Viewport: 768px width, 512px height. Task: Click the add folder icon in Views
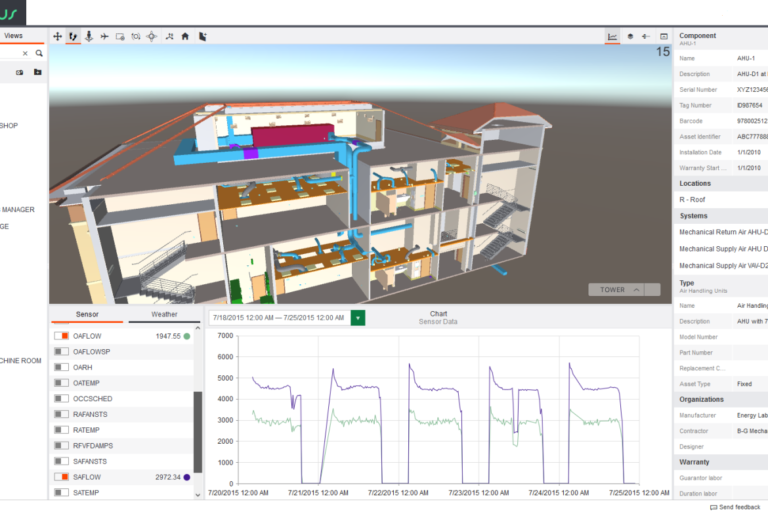point(37,72)
